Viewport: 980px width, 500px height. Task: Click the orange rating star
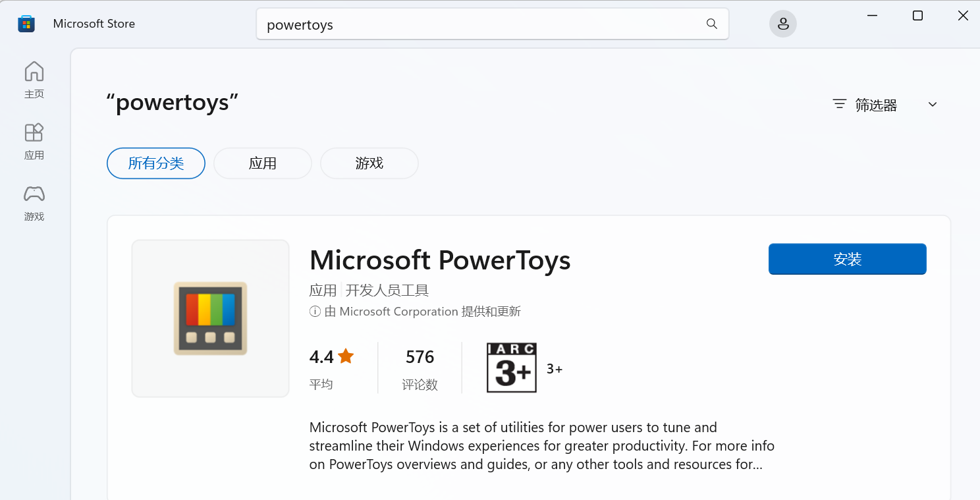[346, 356]
